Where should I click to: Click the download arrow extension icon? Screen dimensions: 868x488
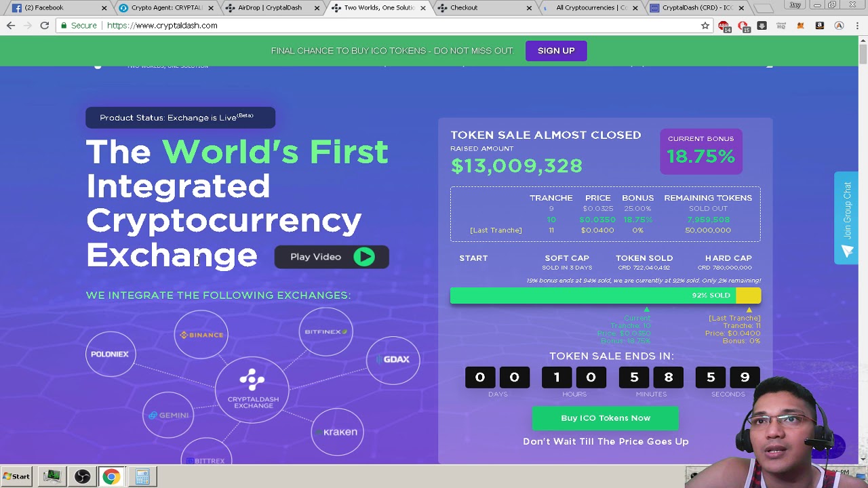pos(762,26)
